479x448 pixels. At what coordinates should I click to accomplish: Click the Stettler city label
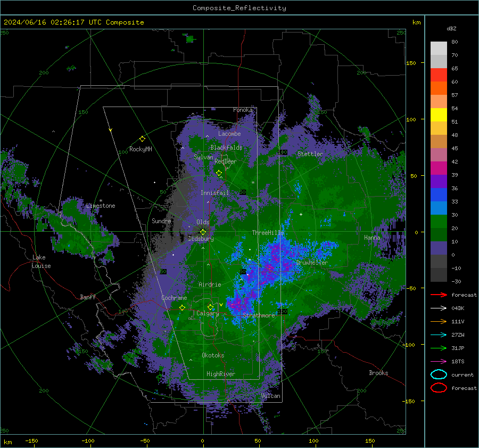tap(310, 154)
